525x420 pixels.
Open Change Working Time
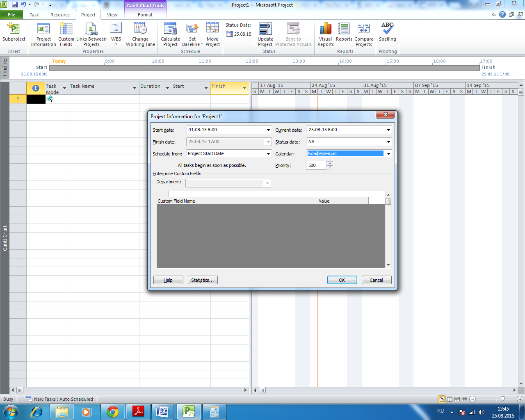tap(140, 34)
